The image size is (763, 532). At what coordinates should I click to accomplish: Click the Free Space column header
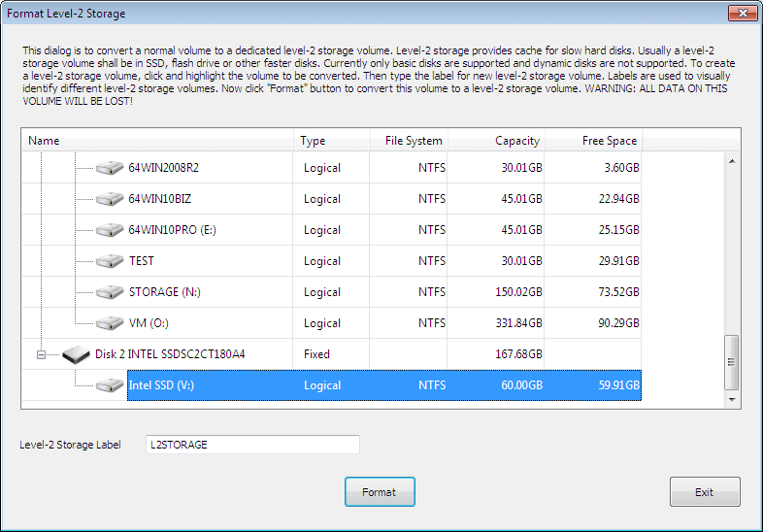(594, 141)
